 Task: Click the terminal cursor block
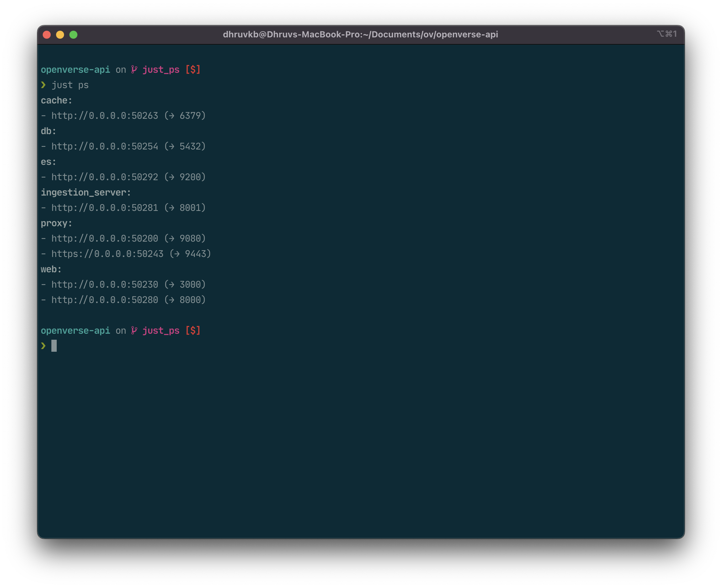[54, 346]
